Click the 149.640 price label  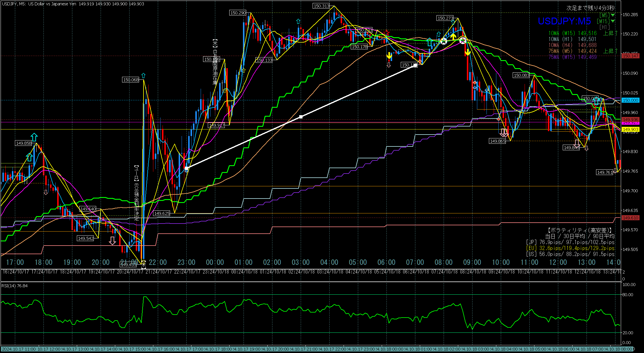[x=88, y=209]
